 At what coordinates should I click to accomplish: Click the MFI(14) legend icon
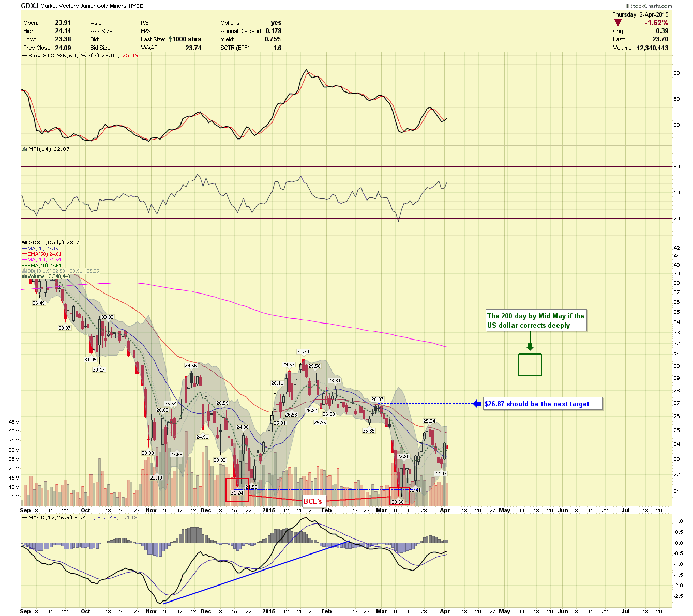(x=24, y=149)
